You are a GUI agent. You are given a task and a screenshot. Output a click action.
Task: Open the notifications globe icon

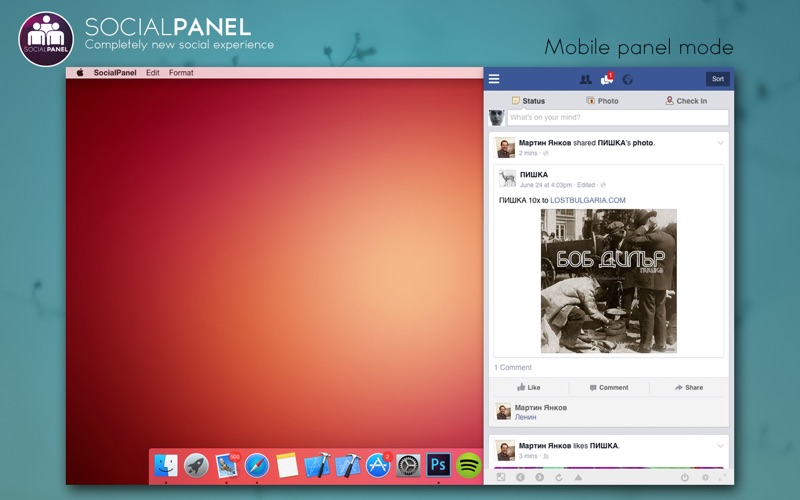click(628, 80)
